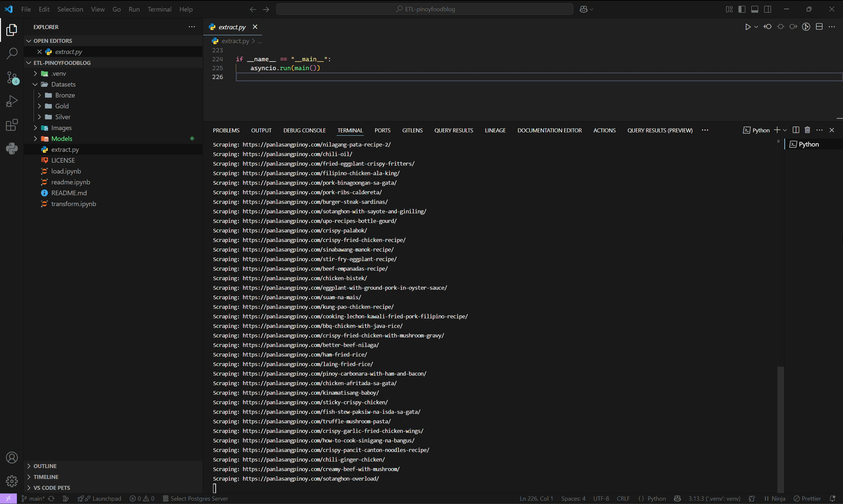Image resolution: width=843 pixels, height=504 pixels.
Task: Collapse the ETL-PINOYFOODBLOG folder tree
Action: pos(29,63)
